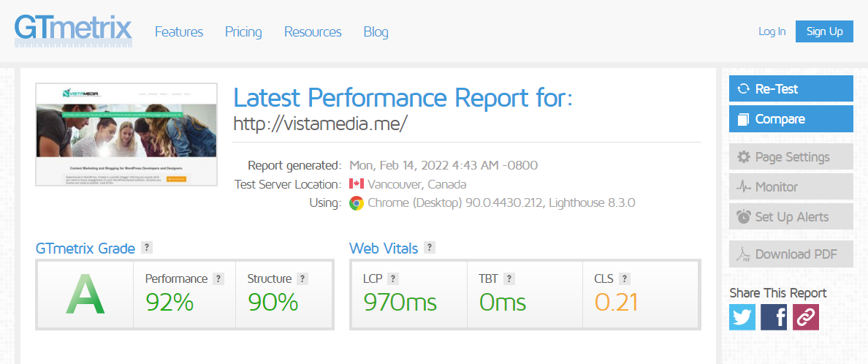
Task: Share the report on Facebook
Action: [x=774, y=317]
